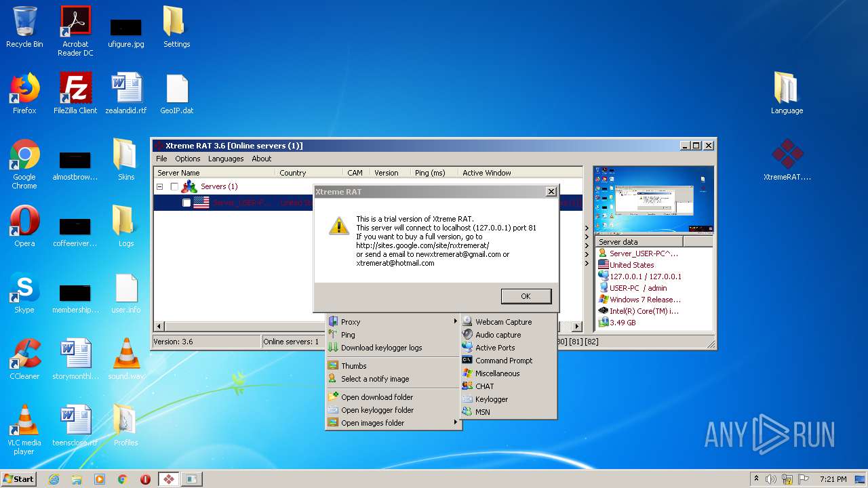Click the remote desktop preview thumbnail

[x=654, y=199]
